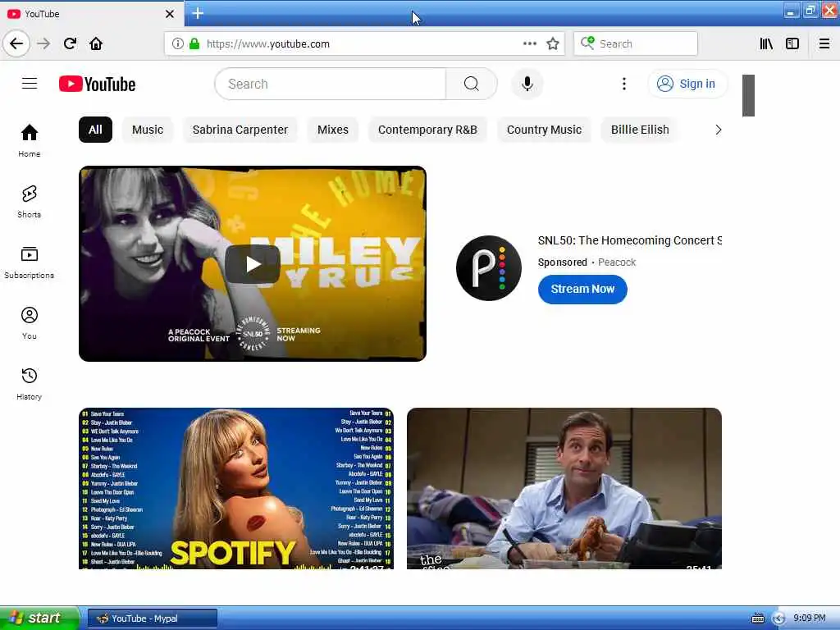
Task: Click YouTube - Mypal taskbar button
Action: click(152, 619)
